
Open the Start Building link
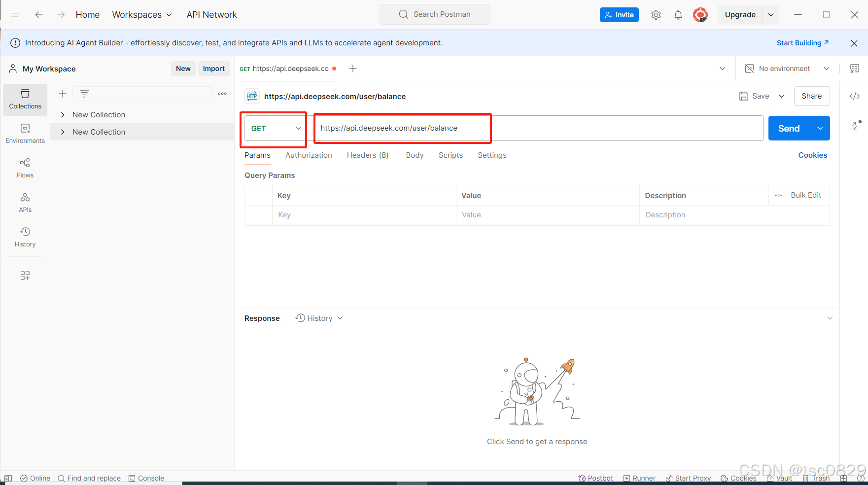pos(802,43)
